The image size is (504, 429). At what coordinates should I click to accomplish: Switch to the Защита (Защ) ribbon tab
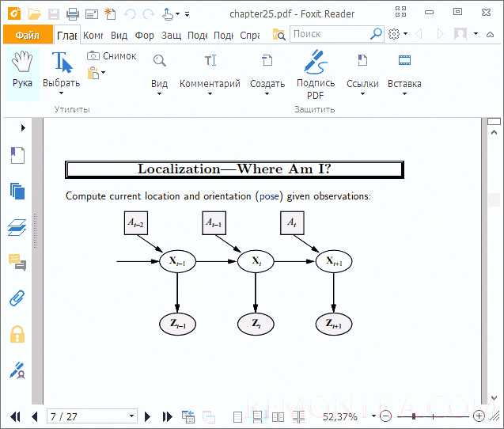172,35
